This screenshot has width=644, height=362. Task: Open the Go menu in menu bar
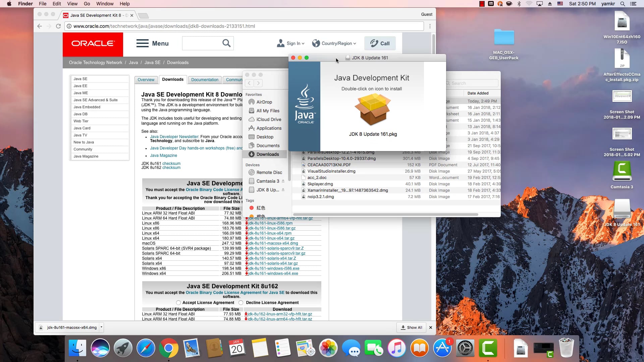(87, 4)
